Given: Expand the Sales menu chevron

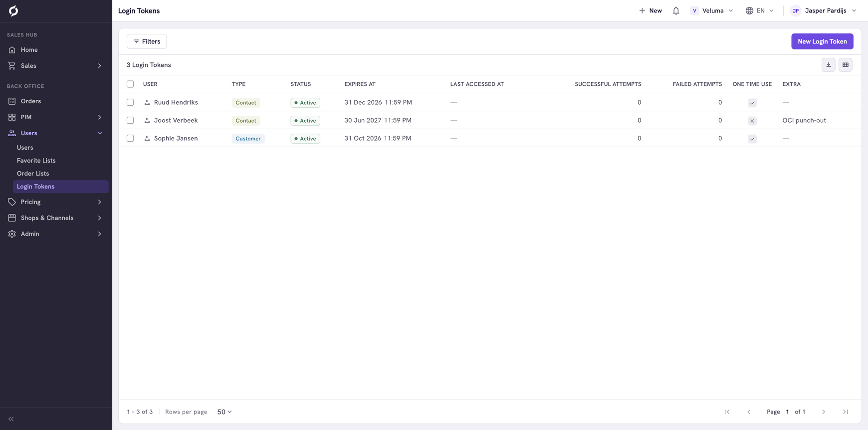Looking at the screenshot, I should [x=100, y=66].
